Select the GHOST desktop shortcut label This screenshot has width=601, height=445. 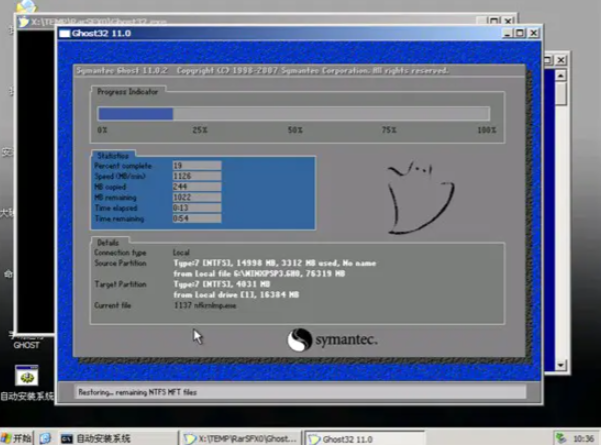pyautogui.click(x=26, y=344)
